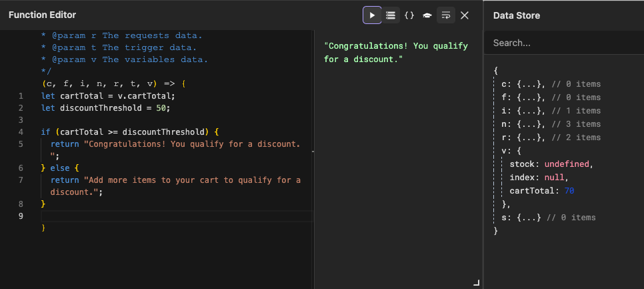Expand the c: {...} object
The height and width of the screenshot is (289, 644).
[x=525, y=84]
